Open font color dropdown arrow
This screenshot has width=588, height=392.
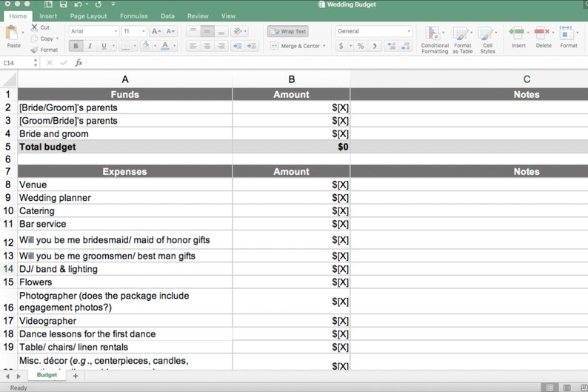coord(174,46)
